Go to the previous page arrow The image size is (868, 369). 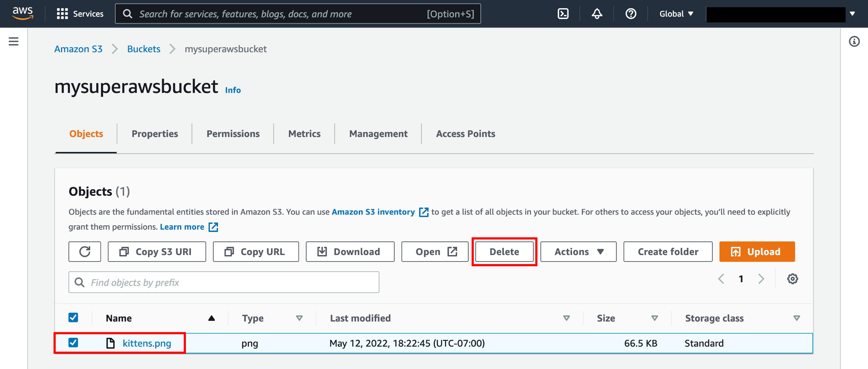[721, 279]
